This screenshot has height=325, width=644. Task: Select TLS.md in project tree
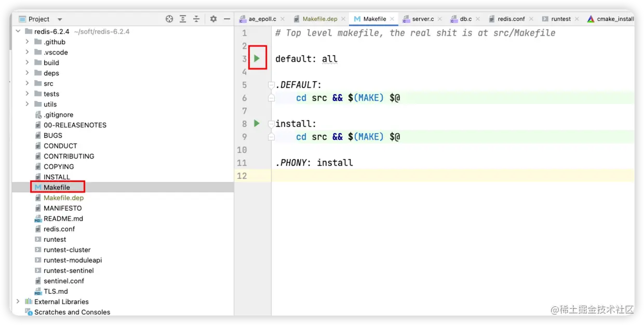[56, 291]
